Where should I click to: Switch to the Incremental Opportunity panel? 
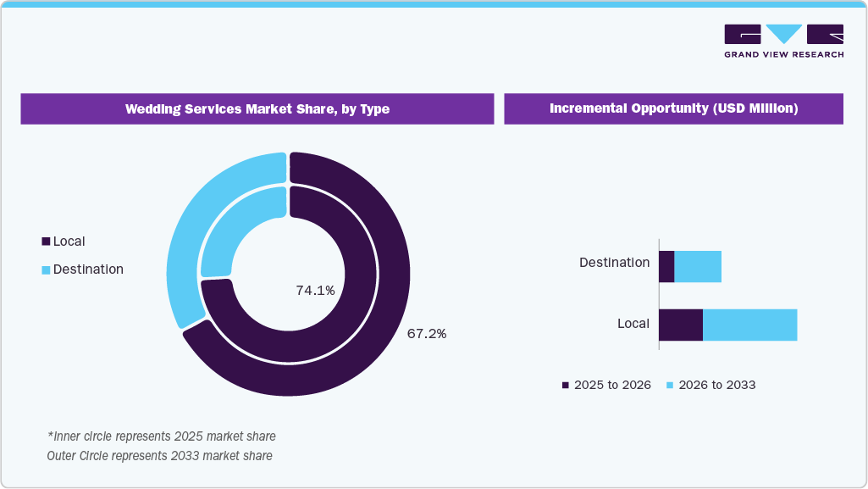pos(673,108)
